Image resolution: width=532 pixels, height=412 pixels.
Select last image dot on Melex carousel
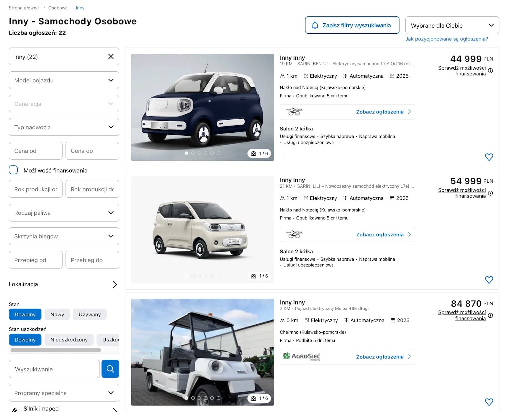[218, 398]
